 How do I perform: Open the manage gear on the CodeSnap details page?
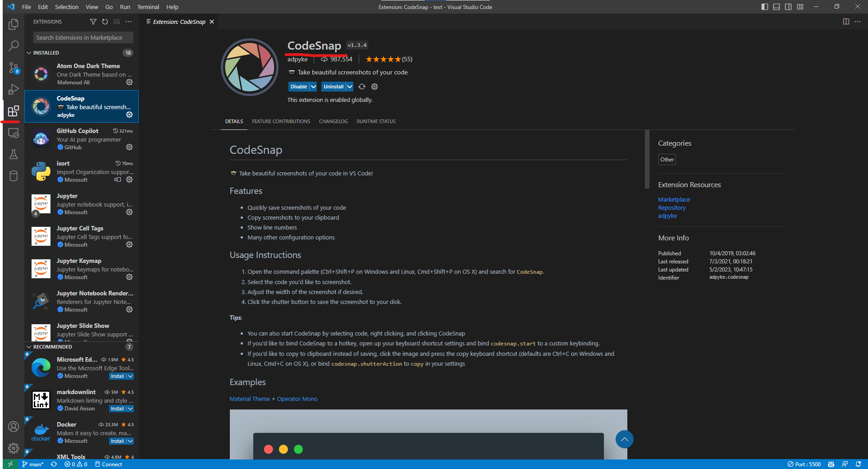[375, 87]
